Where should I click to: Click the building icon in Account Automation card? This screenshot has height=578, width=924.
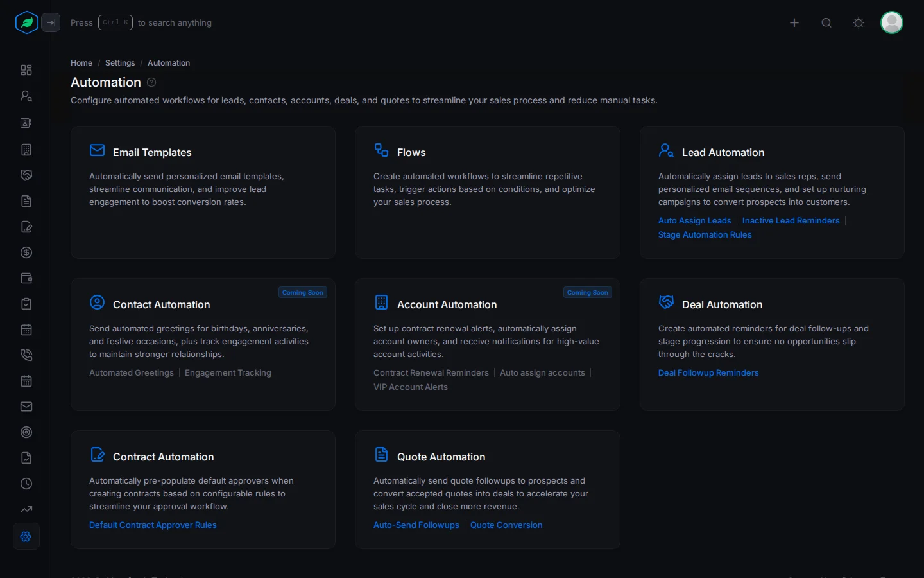(x=381, y=302)
